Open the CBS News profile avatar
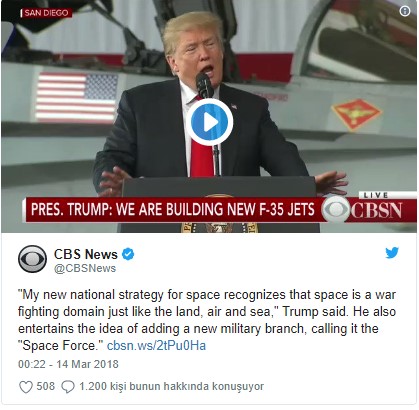The image size is (419, 410). pyautogui.click(x=32, y=259)
